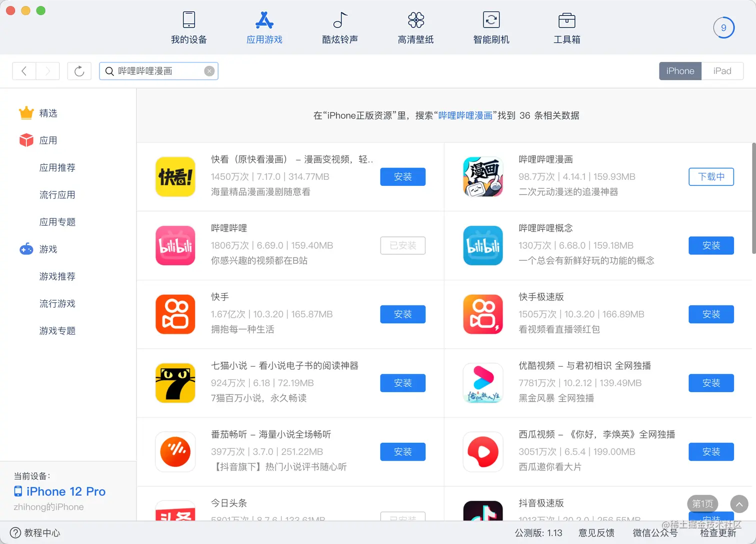Switch to 酷炫铃声 (Ringtones) section
The width and height of the screenshot is (756, 544).
(x=340, y=27)
